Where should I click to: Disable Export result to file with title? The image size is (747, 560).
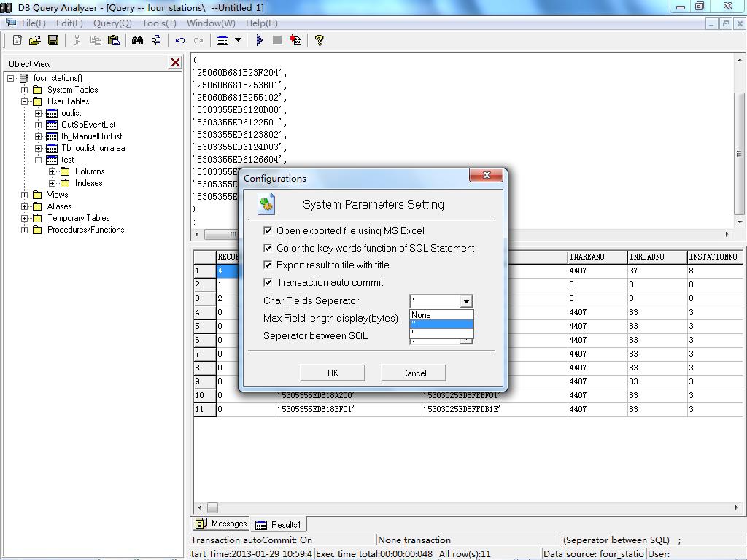coord(268,265)
